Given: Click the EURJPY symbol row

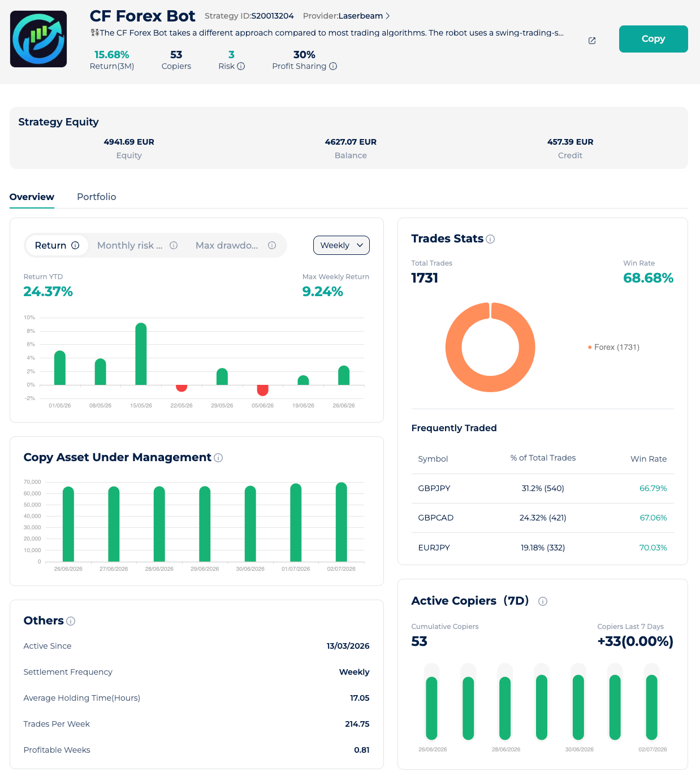Looking at the screenshot, I should 542,548.
